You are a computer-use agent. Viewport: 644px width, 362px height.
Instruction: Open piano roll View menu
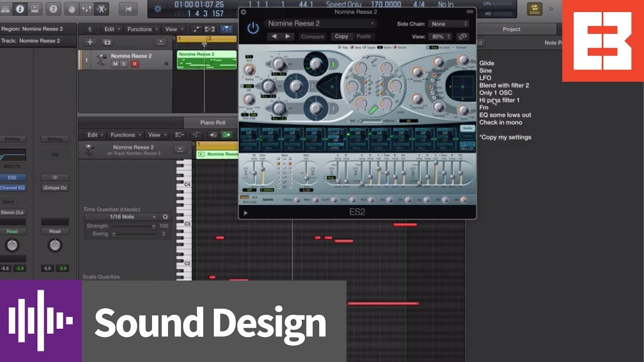click(x=157, y=135)
